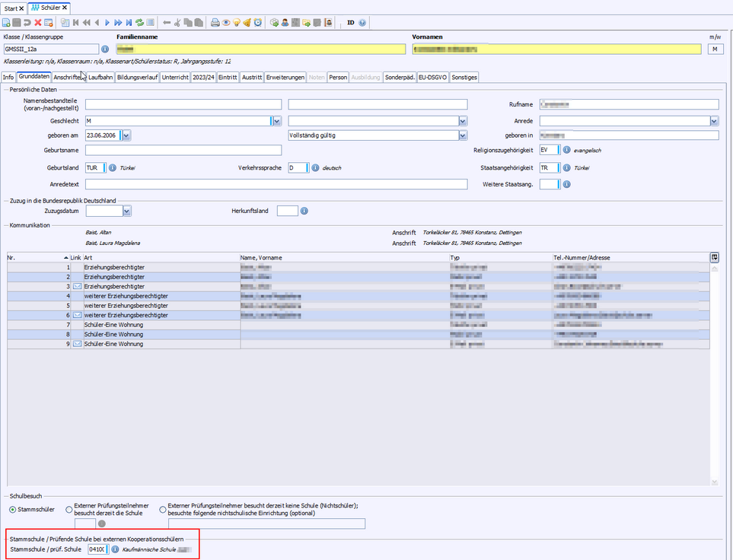Click info icon beside Weitere Staatsang.
Image resolution: width=733 pixels, height=560 pixels.
point(566,184)
